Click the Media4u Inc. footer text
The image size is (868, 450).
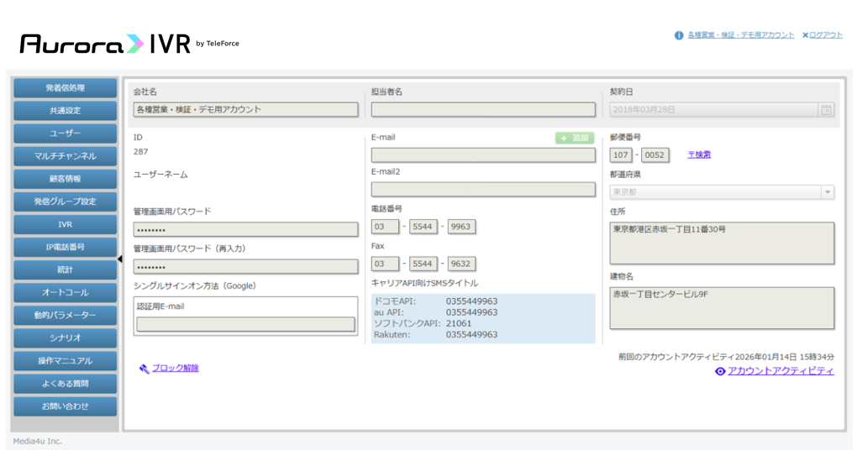pyautogui.click(x=38, y=441)
